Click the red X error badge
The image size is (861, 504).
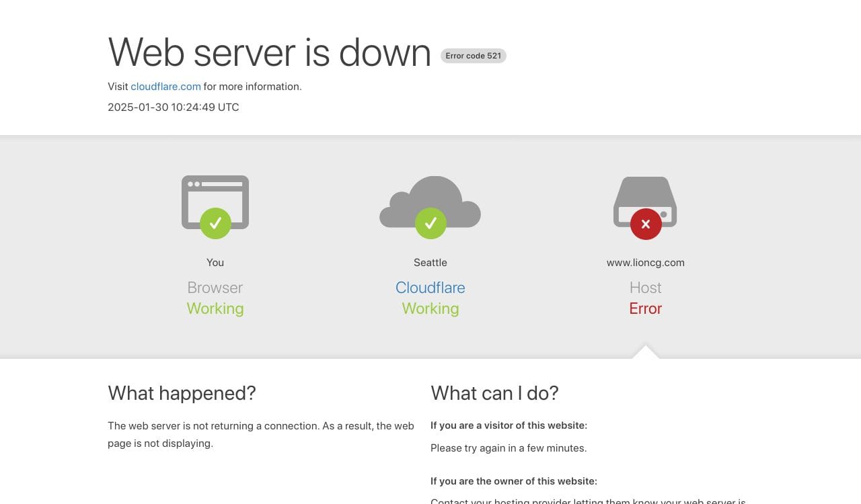coord(646,224)
